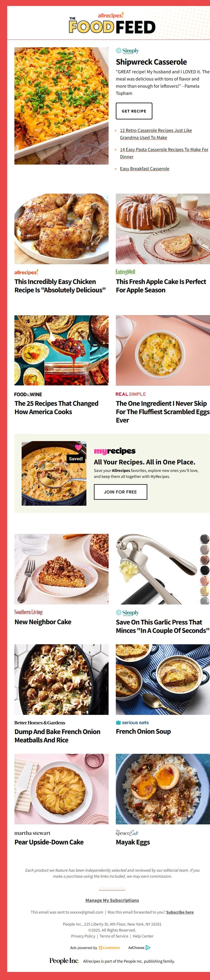Open the Manage My Subscriptions link

(112, 900)
